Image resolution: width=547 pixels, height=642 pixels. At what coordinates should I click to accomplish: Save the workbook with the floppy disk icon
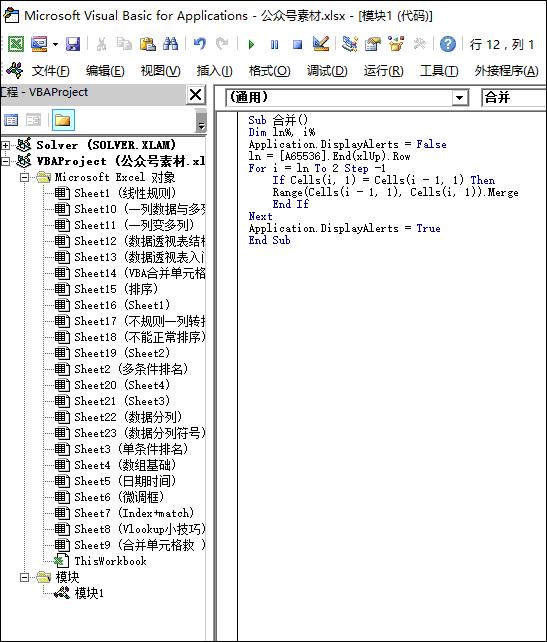pos(73,43)
